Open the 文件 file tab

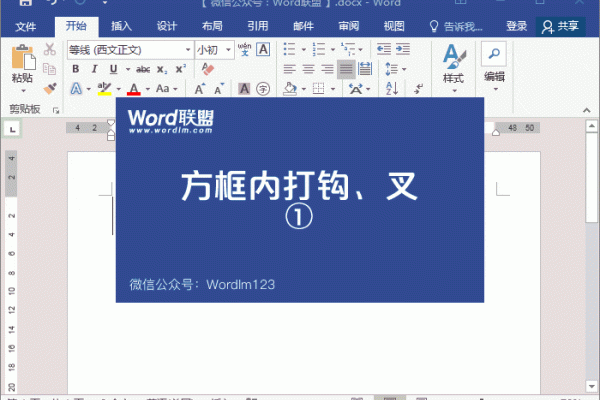26,26
